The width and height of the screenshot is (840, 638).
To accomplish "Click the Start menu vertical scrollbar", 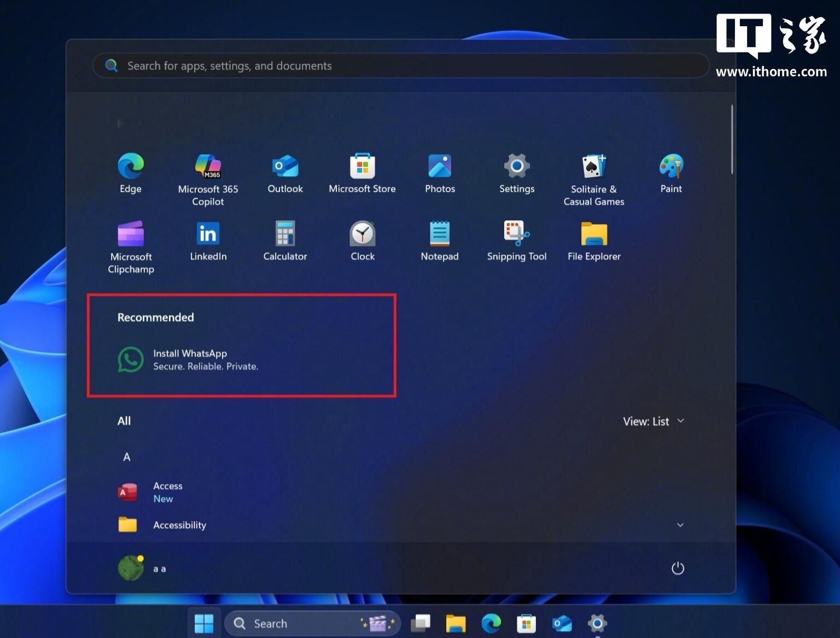I will [732, 141].
